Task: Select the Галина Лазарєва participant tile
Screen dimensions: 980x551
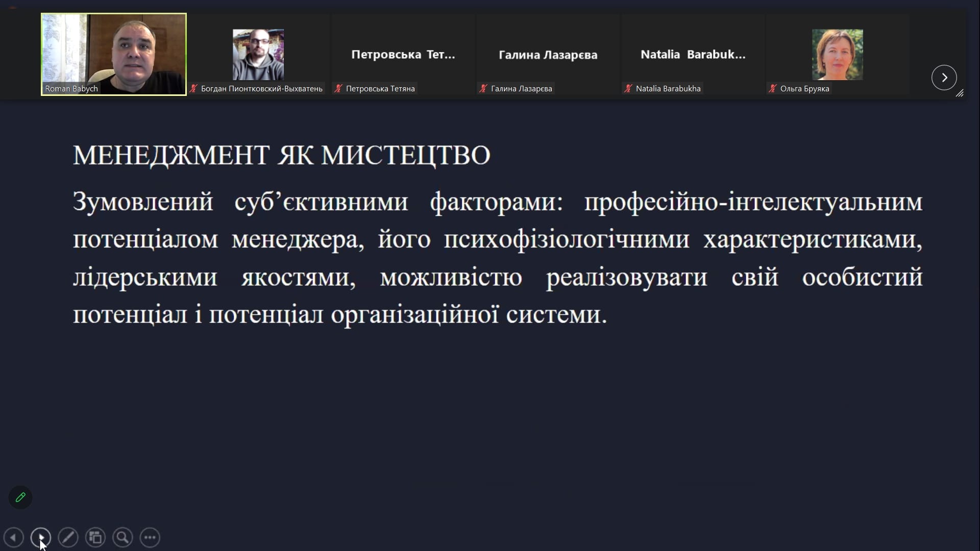Action: click(548, 55)
